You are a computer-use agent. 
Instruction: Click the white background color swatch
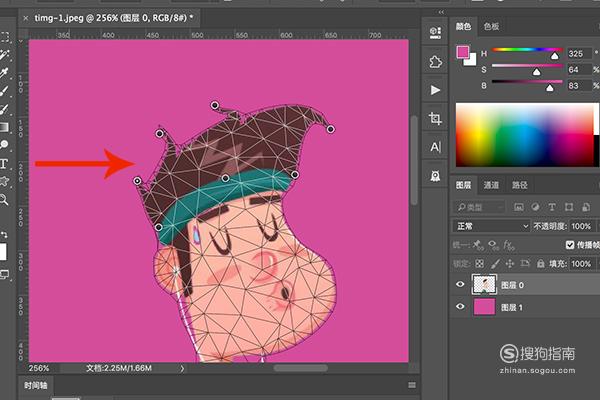pyautogui.click(x=471, y=60)
